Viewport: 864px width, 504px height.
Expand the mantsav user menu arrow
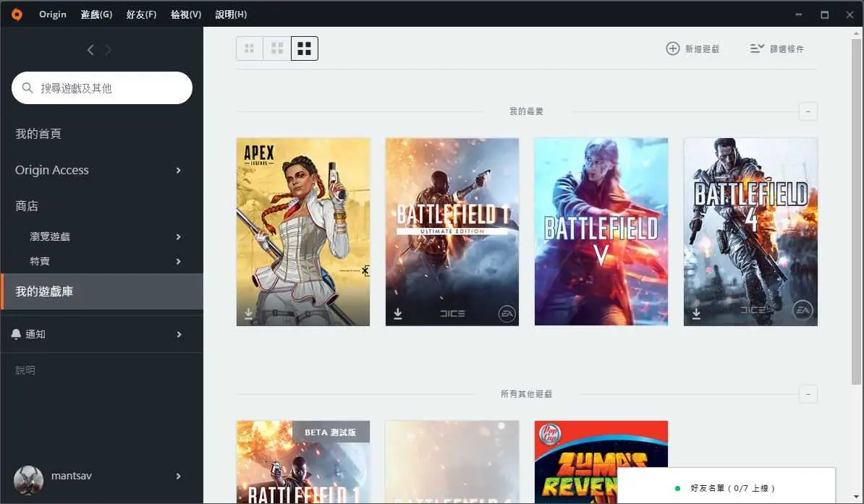click(178, 476)
